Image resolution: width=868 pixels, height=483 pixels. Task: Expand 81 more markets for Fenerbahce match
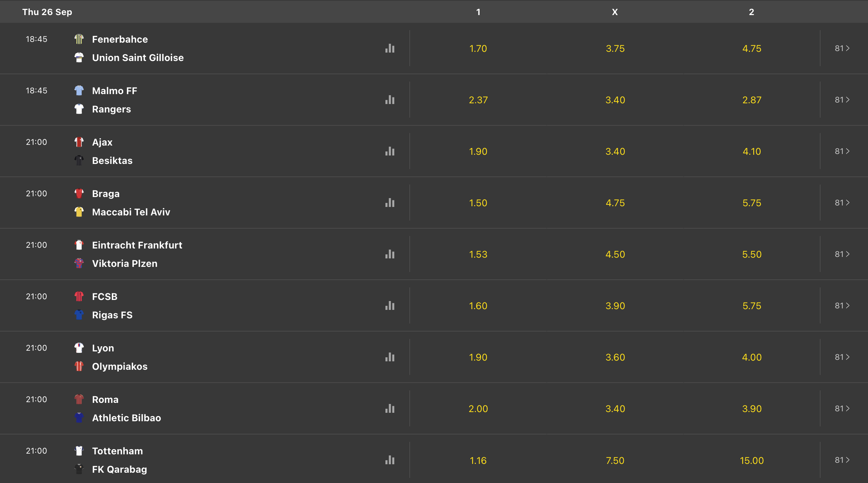pyautogui.click(x=842, y=48)
